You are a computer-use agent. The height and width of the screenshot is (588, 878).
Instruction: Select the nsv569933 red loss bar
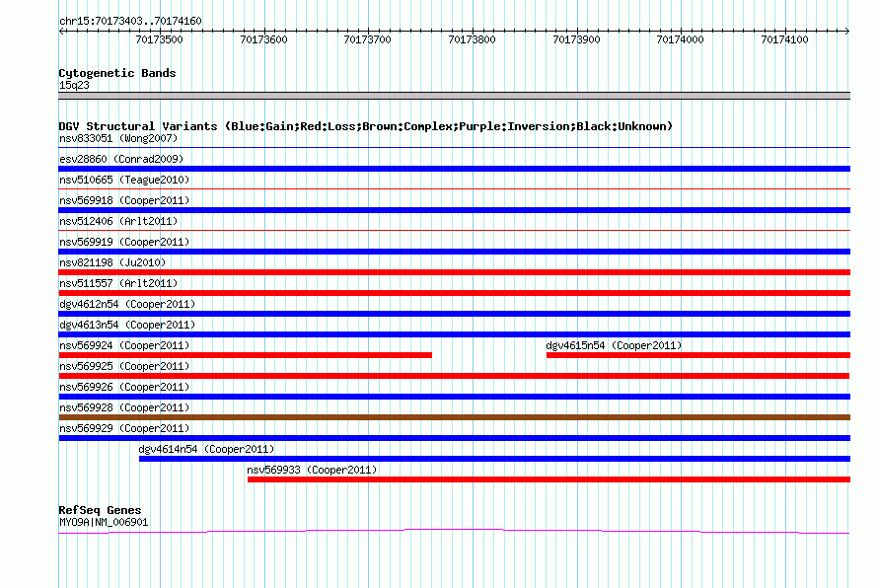549,479
